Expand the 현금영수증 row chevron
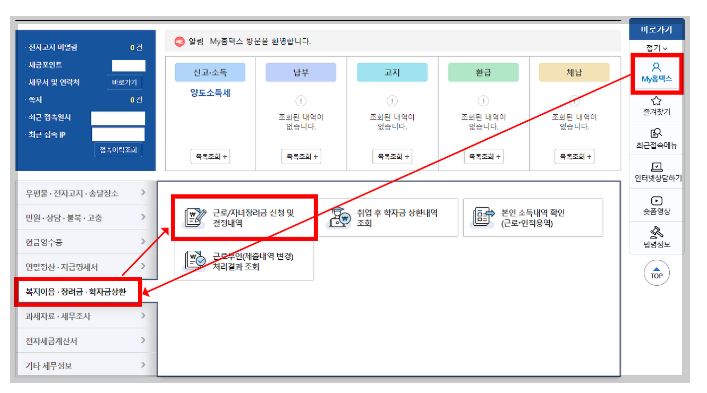Viewport: 707px width, 393px height. tap(143, 242)
